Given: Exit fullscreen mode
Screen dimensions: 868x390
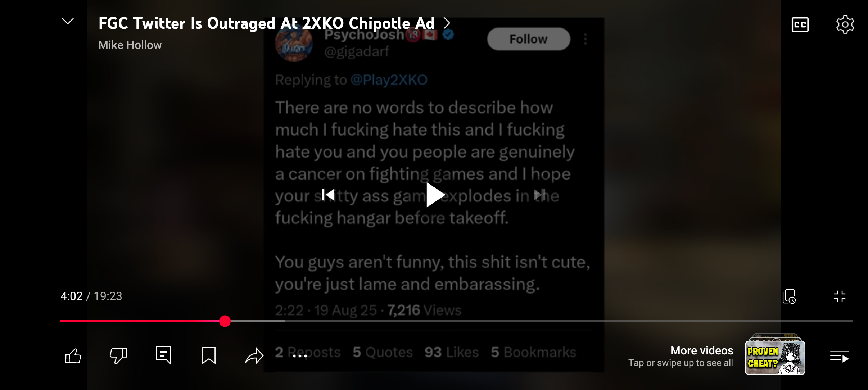Looking at the screenshot, I should 840,296.
